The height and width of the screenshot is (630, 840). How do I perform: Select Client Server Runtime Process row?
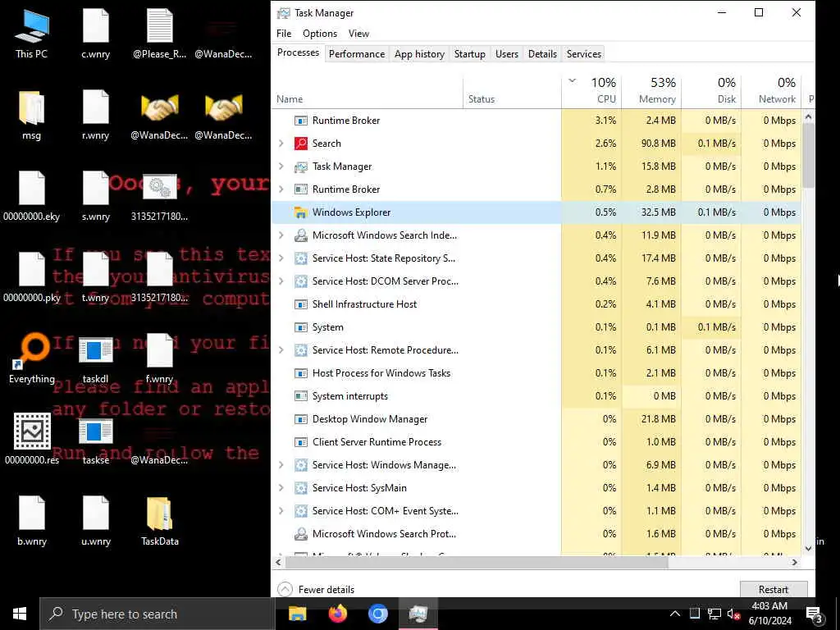click(536, 442)
